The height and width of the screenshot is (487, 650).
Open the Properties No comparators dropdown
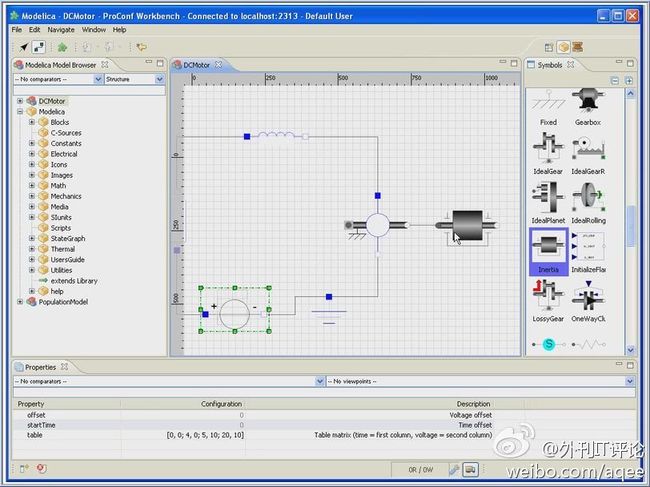pos(319,381)
